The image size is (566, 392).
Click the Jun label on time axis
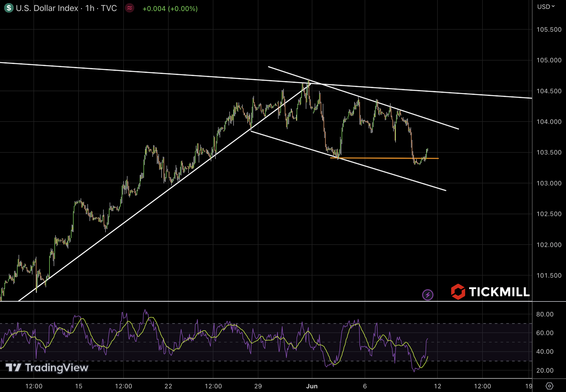[312, 386]
